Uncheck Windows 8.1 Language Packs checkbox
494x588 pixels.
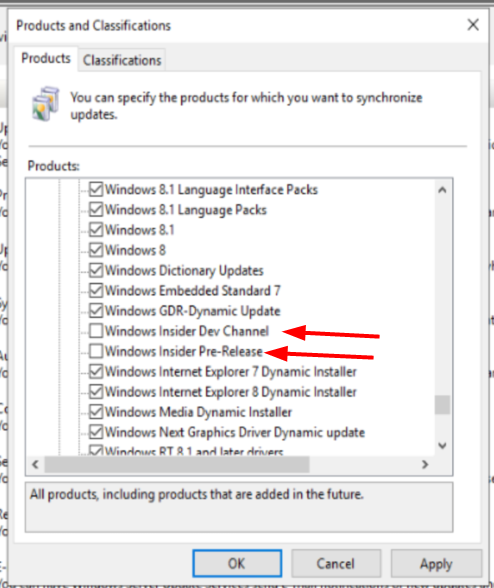96,210
